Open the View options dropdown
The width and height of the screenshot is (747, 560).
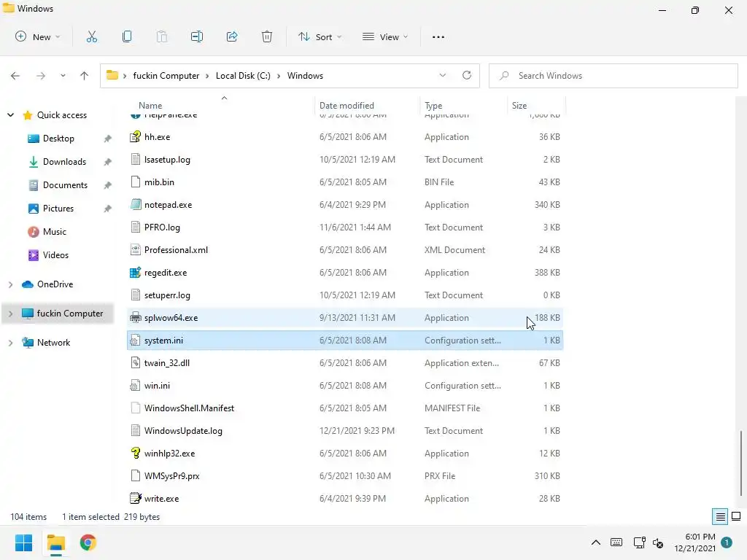click(x=385, y=36)
